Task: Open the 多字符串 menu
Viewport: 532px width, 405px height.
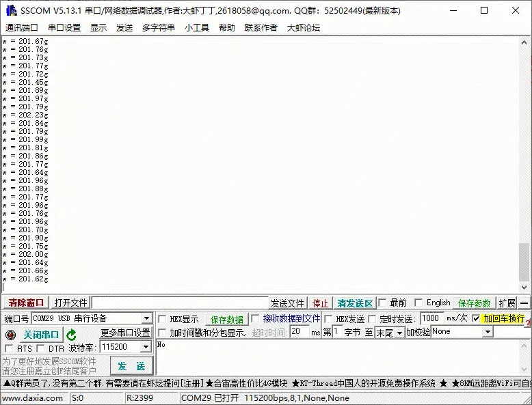Action: tap(159, 27)
